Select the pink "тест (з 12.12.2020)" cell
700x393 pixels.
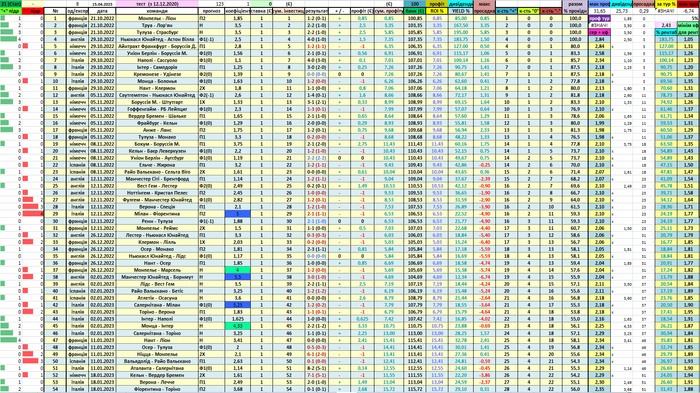157,4
